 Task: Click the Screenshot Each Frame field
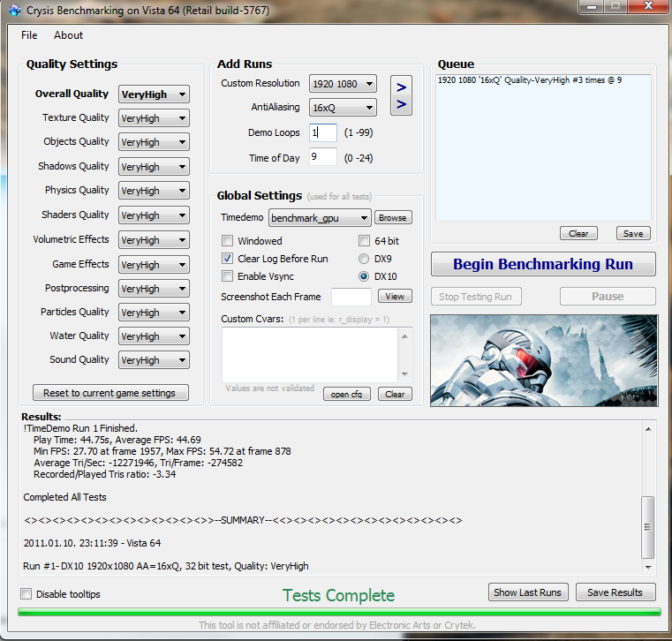coord(351,297)
